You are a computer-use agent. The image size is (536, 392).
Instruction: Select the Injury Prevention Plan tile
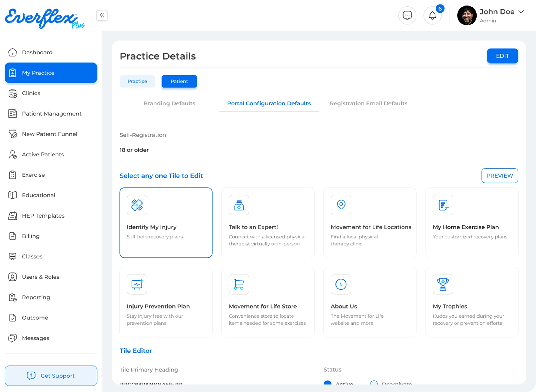pos(166,302)
